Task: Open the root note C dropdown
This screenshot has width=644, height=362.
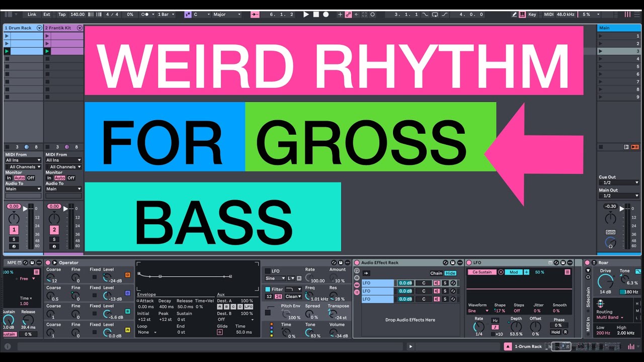Action: pyautogui.click(x=202, y=15)
